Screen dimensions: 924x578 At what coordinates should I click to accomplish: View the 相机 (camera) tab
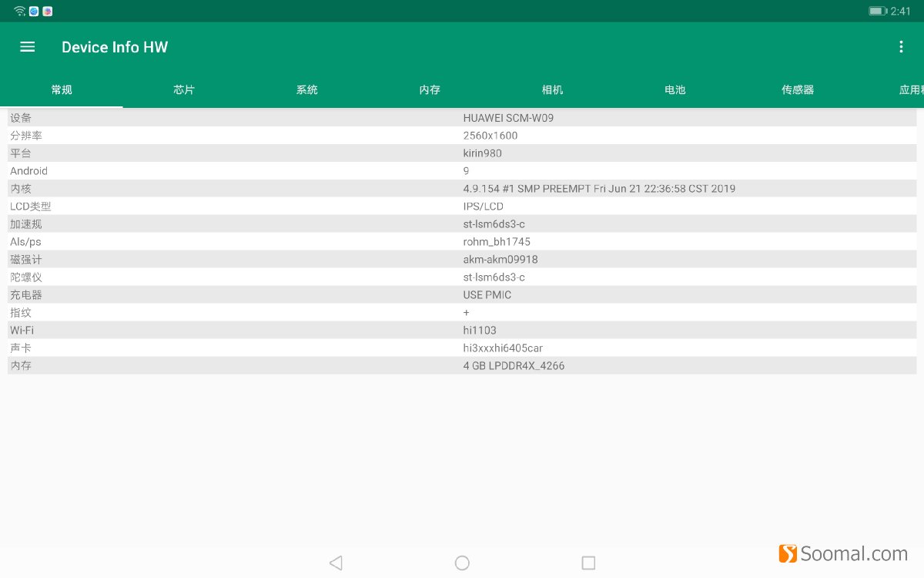coord(551,89)
